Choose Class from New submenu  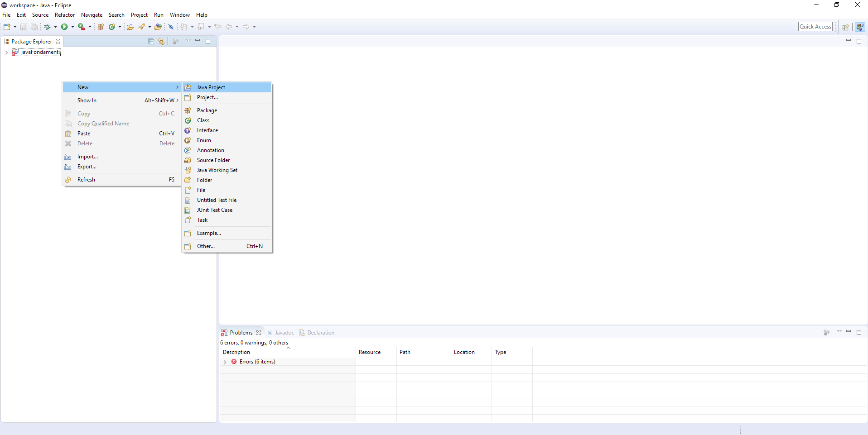pyautogui.click(x=227, y=120)
